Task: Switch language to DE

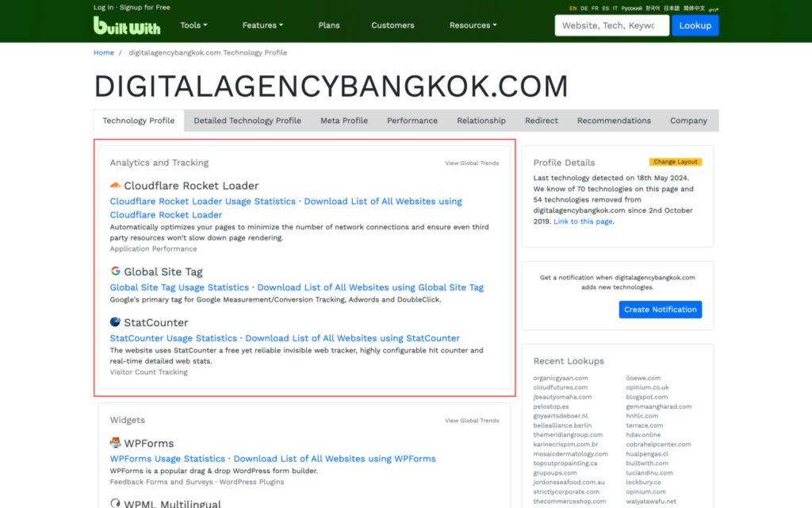Action: coord(584,8)
